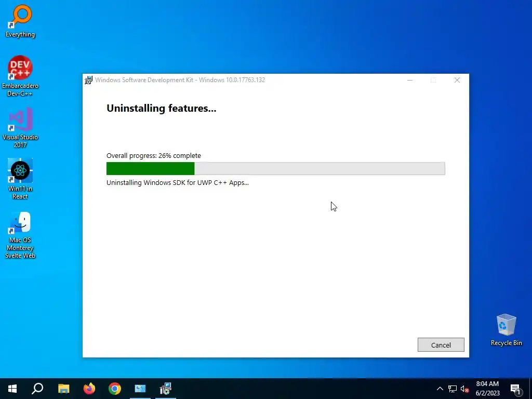Close the Windows SDK setup window
The width and height of the screenshot is (532, 399).
click(x=457, y=80)
